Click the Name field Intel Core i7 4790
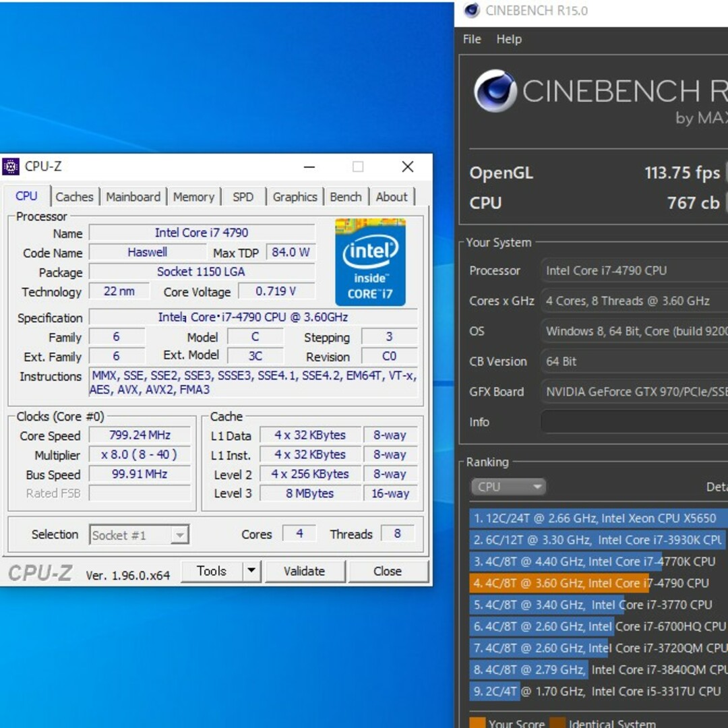This screenshot has width=728, height=728. (202, 233)
